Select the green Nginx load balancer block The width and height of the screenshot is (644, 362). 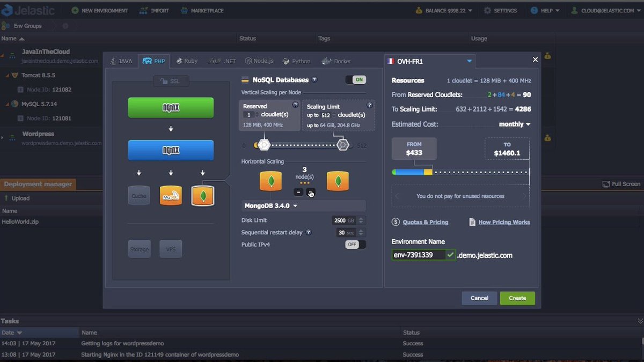[x=171, y=108]
